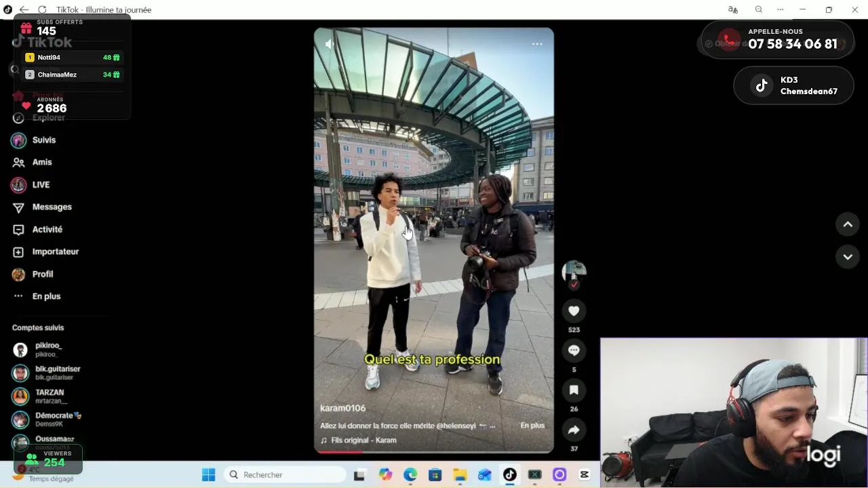Open followed account Démocrate

coord(47,420)
